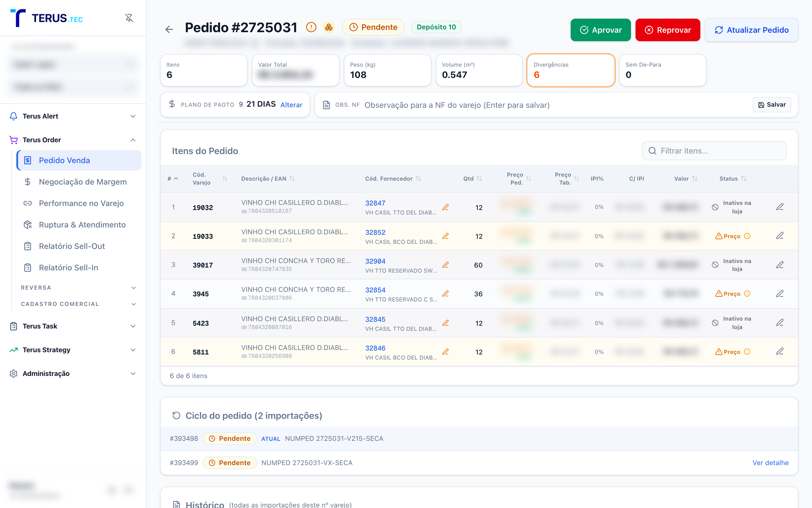Screen dimensions: 812x508
Task: Open row edit pencil for item 5423
Action: (780, 323)
